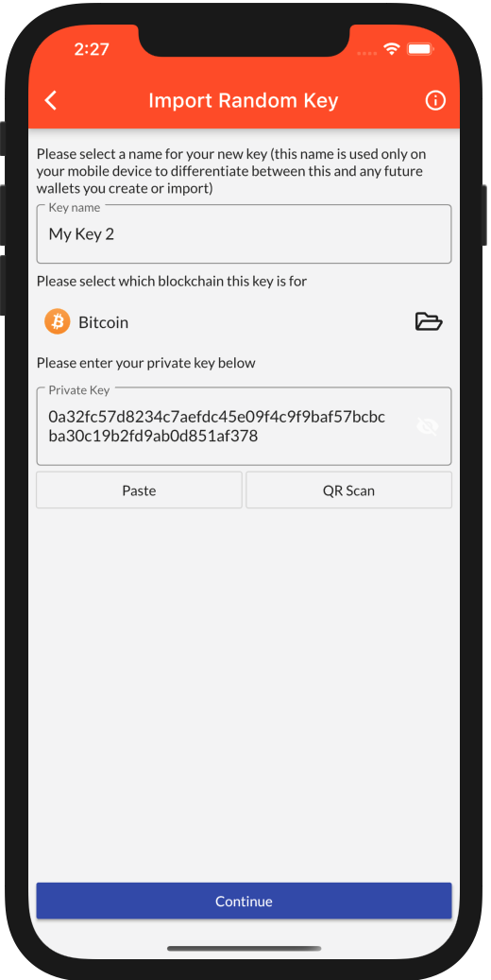Image resolution: width=491 pixels, height=980 pixels.
Task: Click inside the Private Key text box
Action: tap(244, 427)
